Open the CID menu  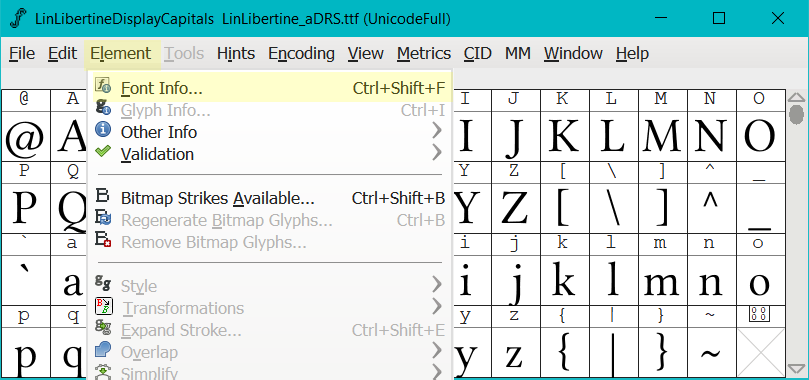(477, 53)
